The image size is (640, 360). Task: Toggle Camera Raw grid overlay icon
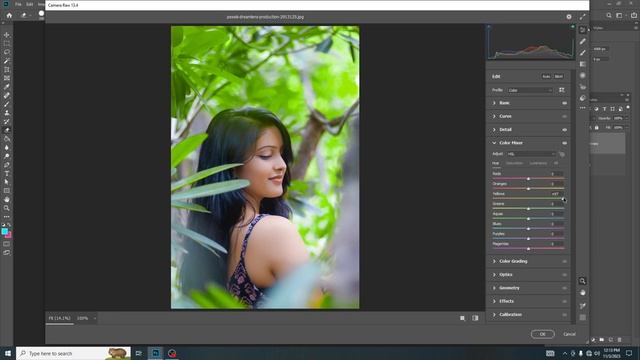click(582, 317)
